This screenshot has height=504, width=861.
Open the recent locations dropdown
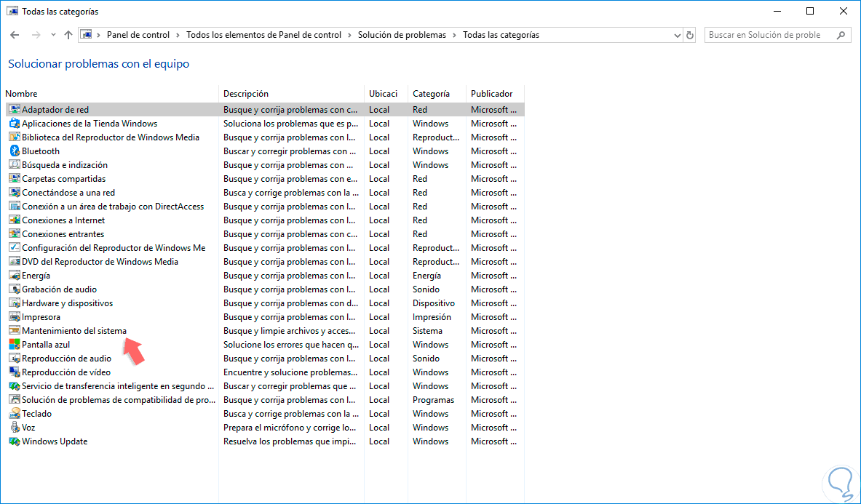[x=53, y=35]
